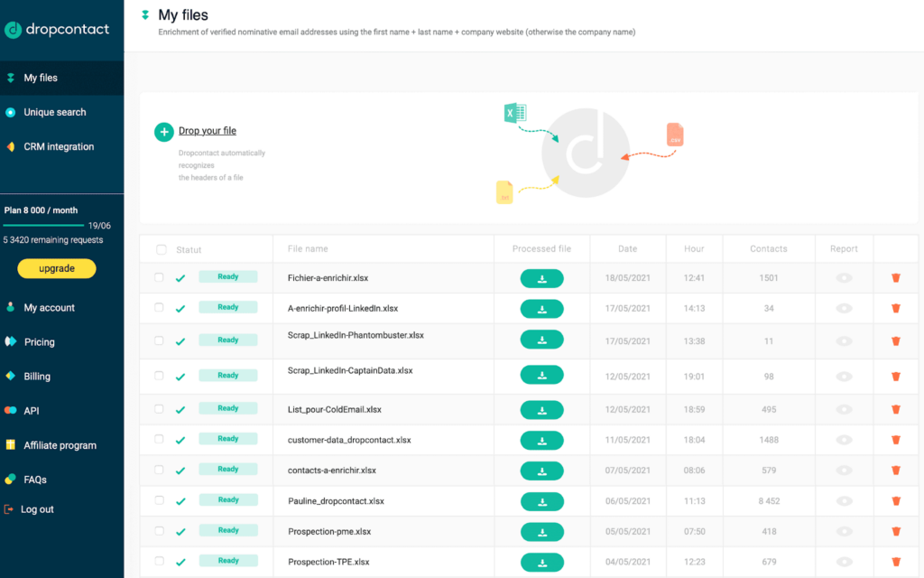
Task: Click the trash icon for Prospection-TPE.xlsx
Action: click(895, 562)
